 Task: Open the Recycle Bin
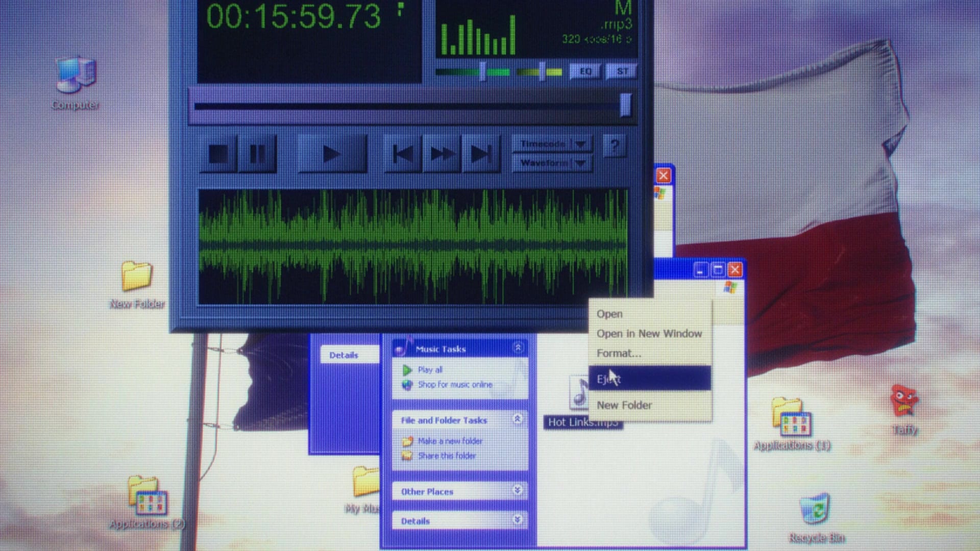816,517
